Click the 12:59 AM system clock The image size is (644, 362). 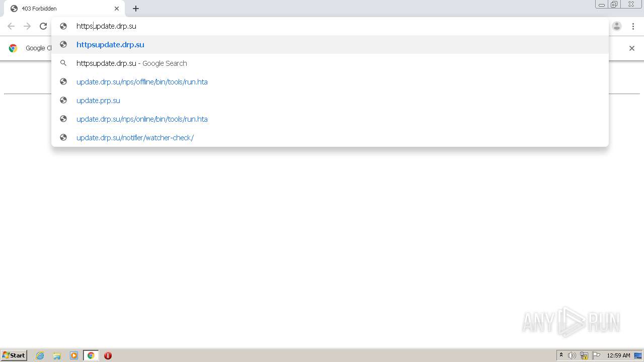click(618, 355)
